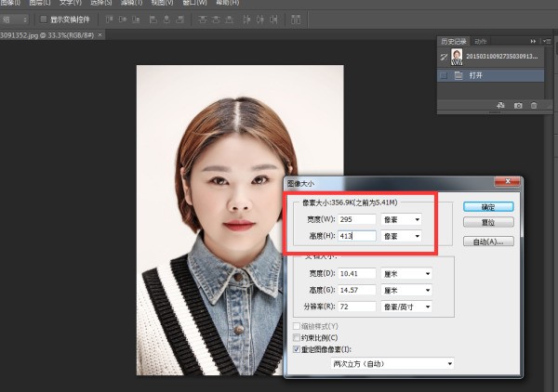Screen dimensions: 558x392
Task: Click the new snapshot camera icon
Action: coord(518,106)
